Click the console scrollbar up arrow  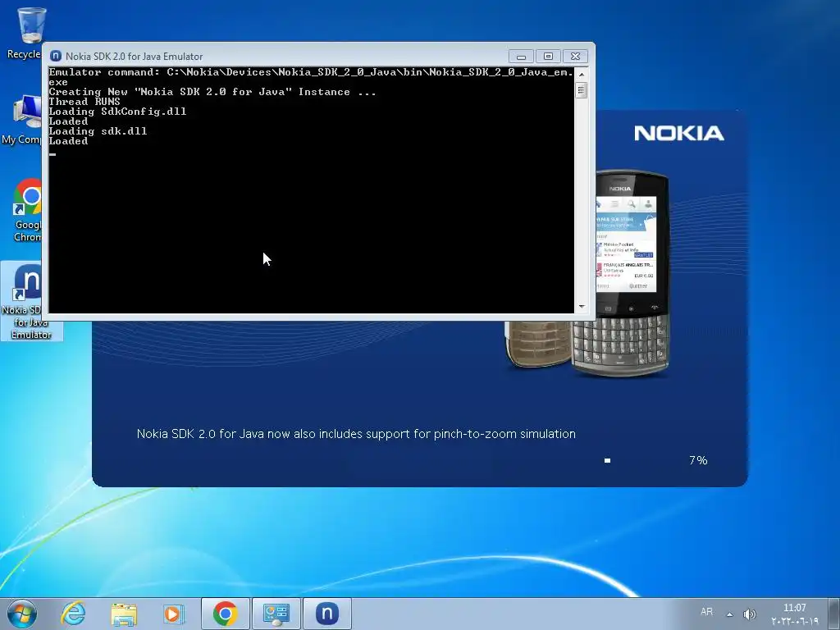582,74
